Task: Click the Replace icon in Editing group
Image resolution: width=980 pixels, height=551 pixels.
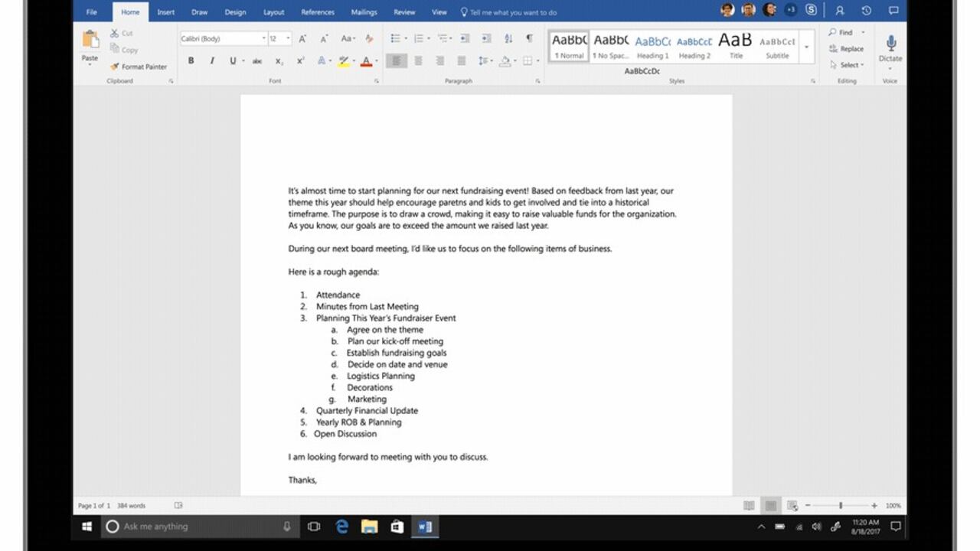Action: click(833, 49)
